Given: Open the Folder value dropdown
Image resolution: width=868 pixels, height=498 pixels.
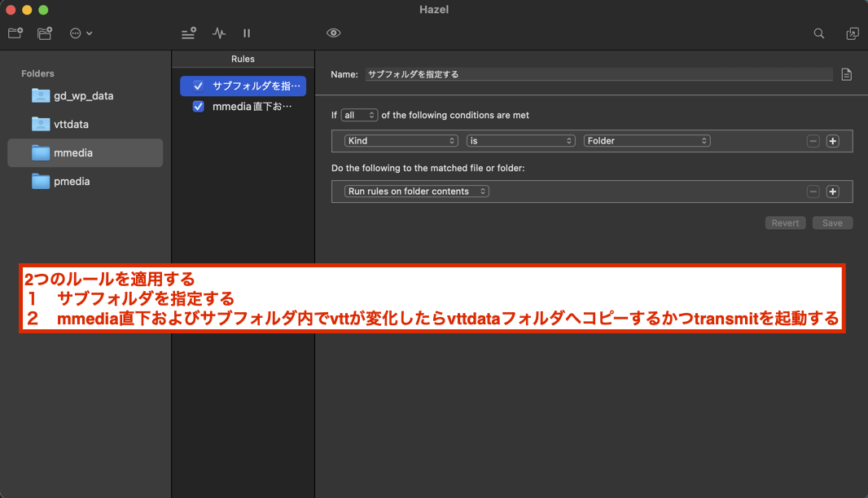Looking at the screenshot, I should coord(647,141).
